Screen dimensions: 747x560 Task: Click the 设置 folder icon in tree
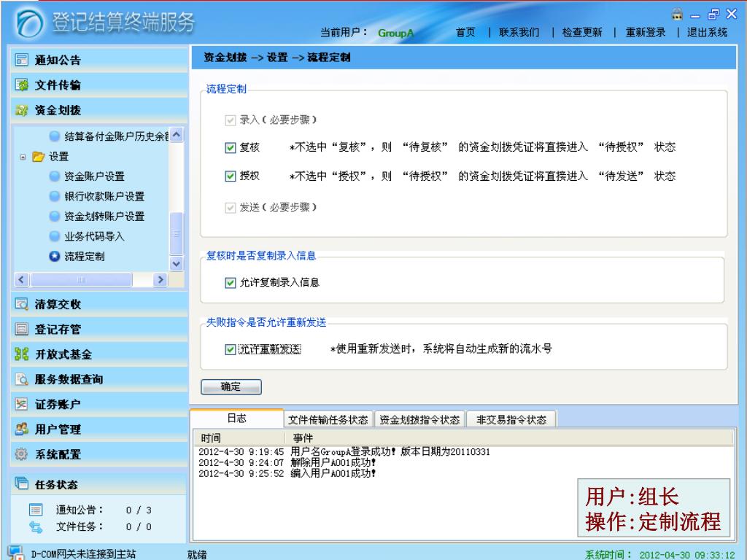pos(38,156)
